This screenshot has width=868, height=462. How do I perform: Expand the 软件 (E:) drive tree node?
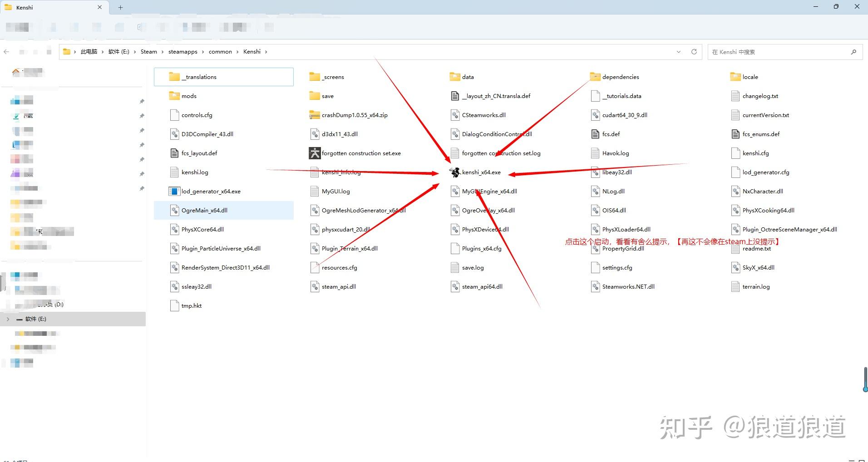[8, 319]
